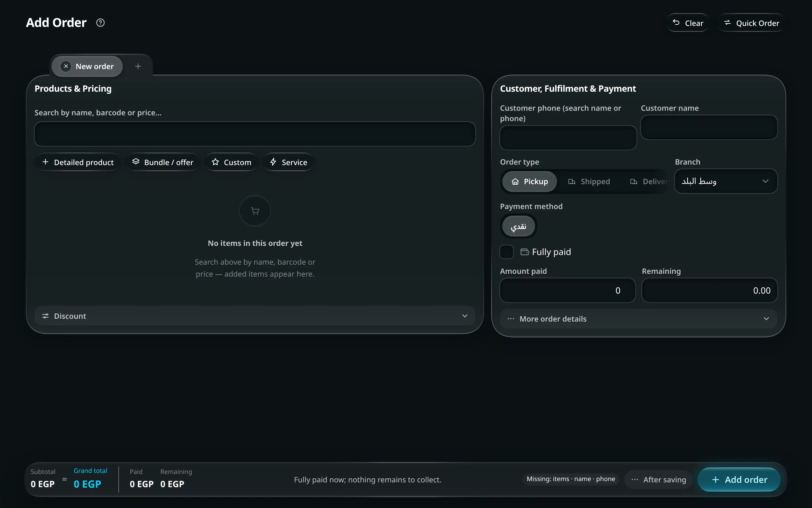The height and width of the screenshot is (508, 812).
Task: Open Quick Order mode
Action: pyautogui.click(x=751, y=23)
